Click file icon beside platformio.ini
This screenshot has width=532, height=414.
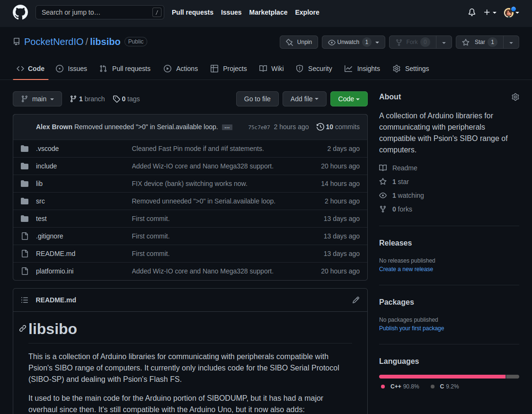[x=25, y=271]
